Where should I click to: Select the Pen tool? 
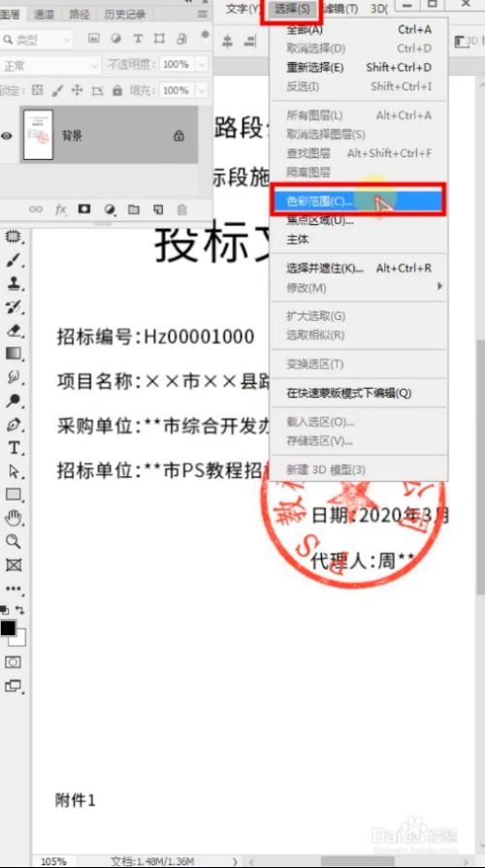point(14,425)
